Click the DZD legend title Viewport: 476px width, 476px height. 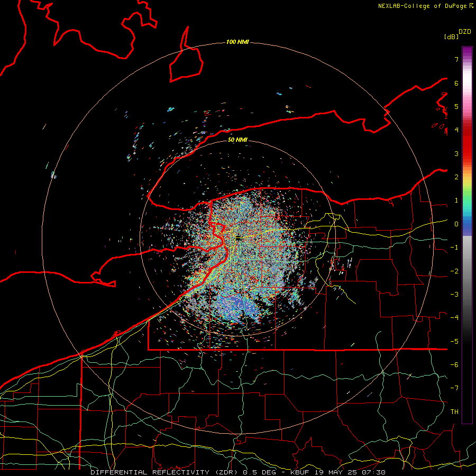click(x=465, y=32)
